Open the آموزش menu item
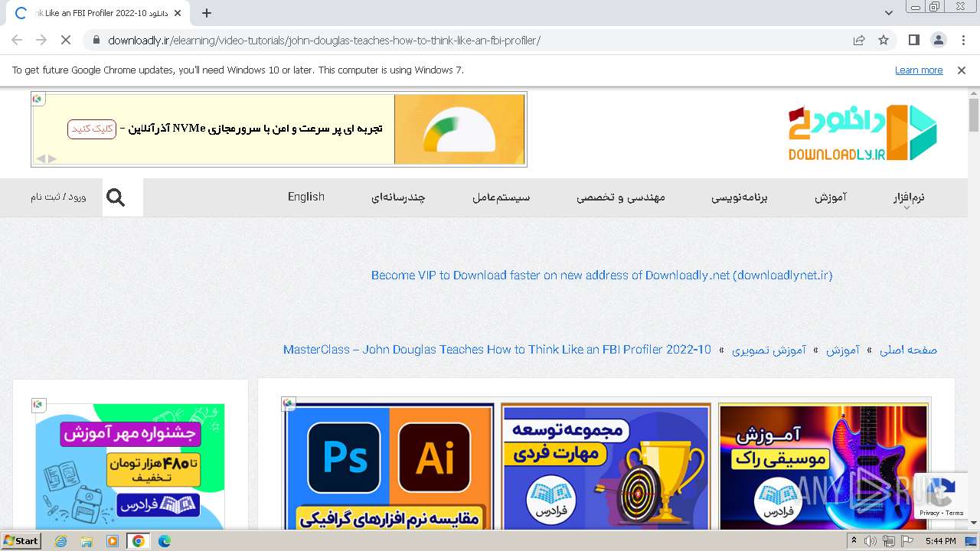Viewport: 980px width, 551px height. tap(830, 197)
